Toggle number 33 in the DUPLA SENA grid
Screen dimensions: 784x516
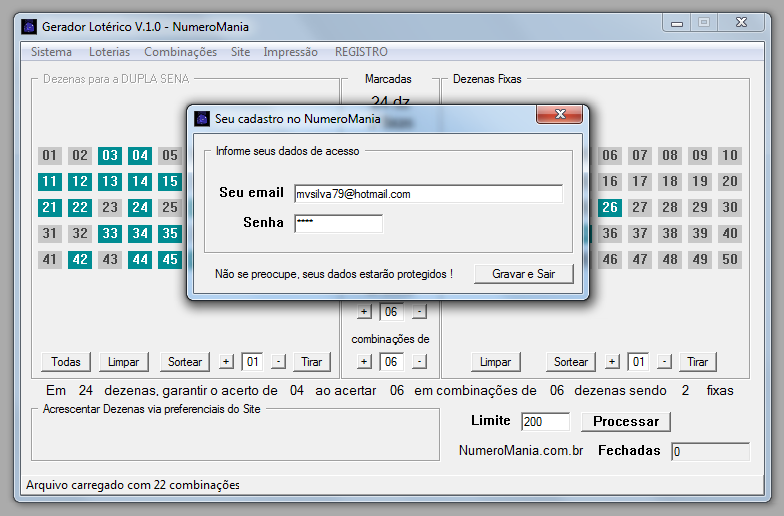(110, 234)
